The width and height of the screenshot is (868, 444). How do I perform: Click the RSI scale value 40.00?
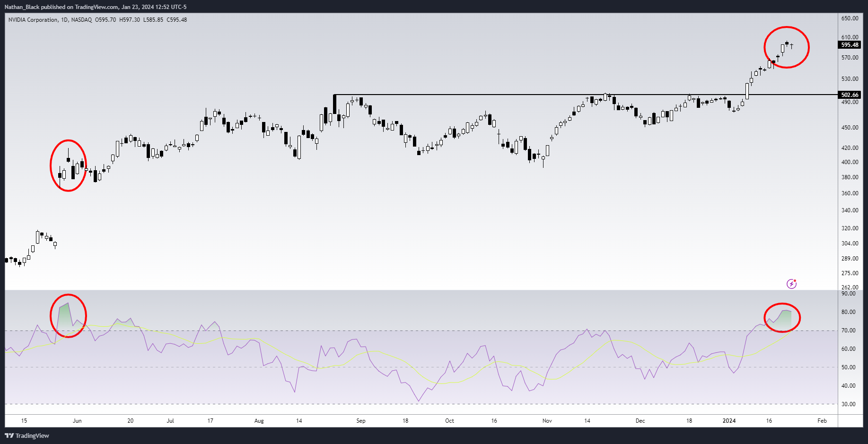[849, 386]
